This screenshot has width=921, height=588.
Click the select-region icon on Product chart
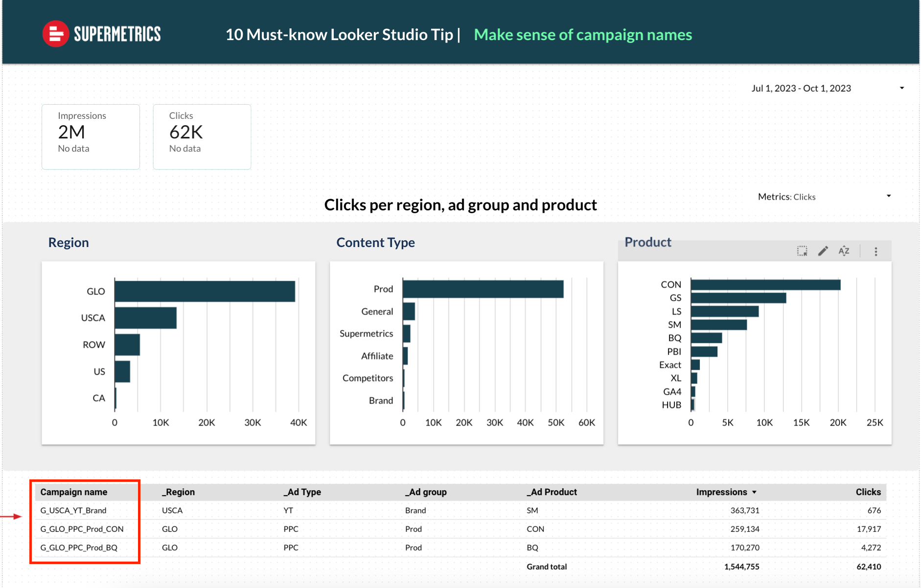[802, 251]
